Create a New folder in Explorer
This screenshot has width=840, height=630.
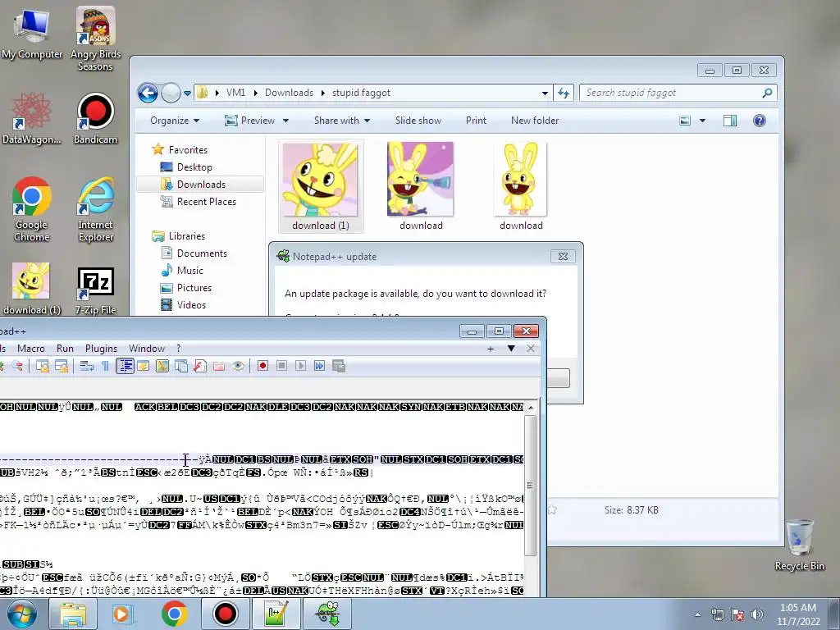point(535,121)
